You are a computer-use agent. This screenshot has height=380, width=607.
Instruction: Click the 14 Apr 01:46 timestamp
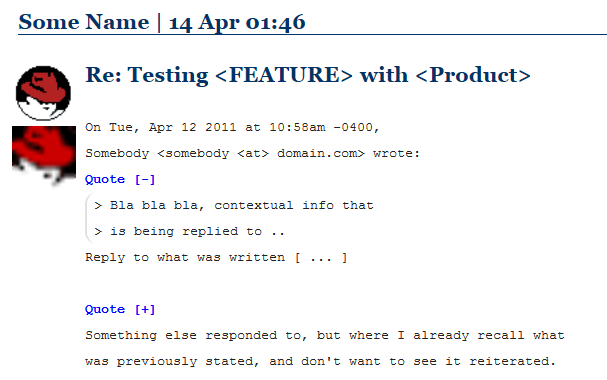pyautogui.click(x=237, y=22)
